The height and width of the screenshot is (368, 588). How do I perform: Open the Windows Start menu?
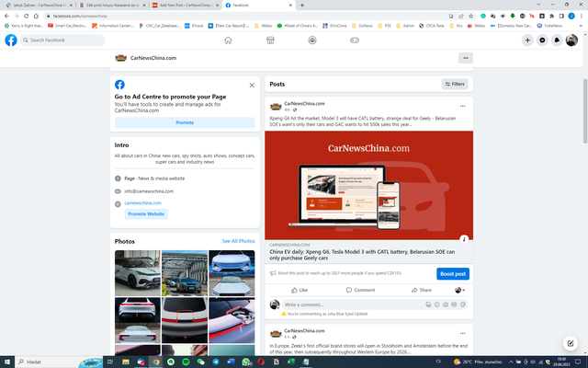[7, 362]
